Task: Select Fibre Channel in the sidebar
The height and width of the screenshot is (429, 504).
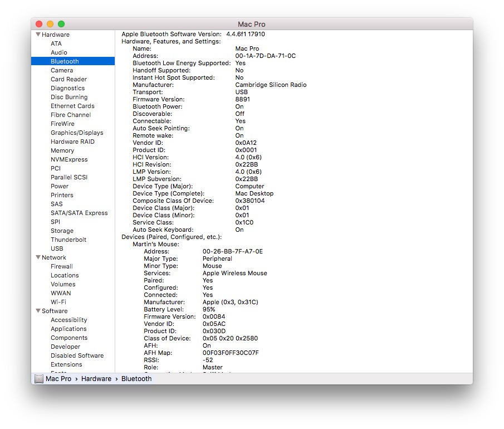Action: pyautogui.click(x=71, y=115)
